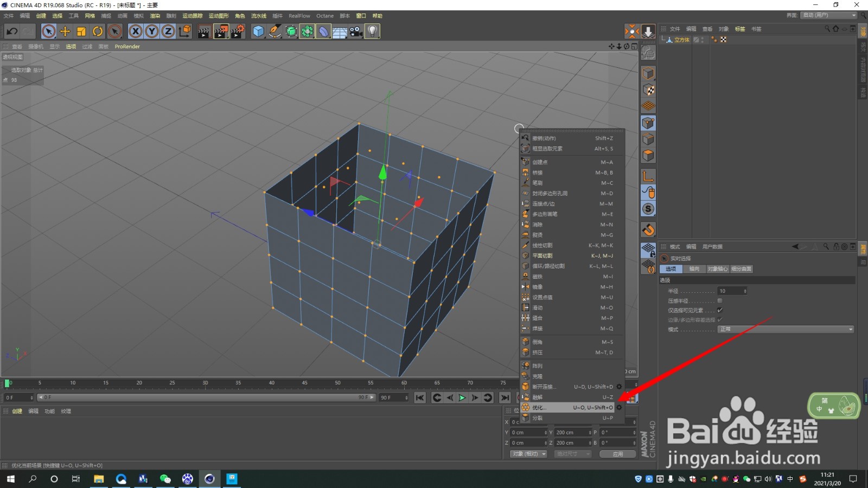This screenshot has width=868, height=488.
Task: Toggle Viewport Solo S icon
Action: pos(648,209)
